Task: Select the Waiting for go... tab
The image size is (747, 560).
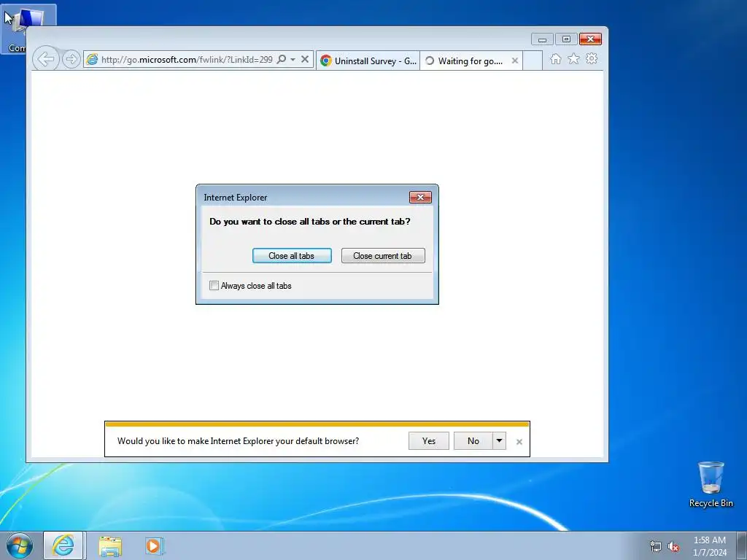Action: point(471,61)
